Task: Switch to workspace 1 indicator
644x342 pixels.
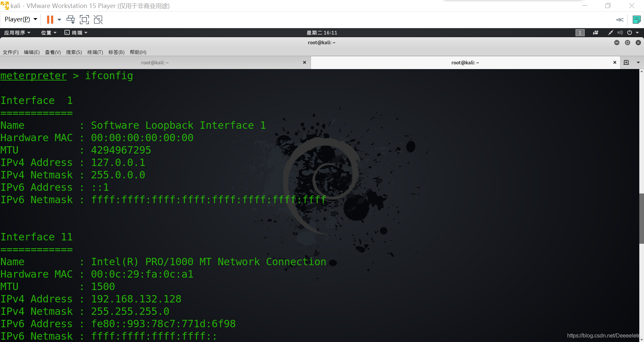Action: click(580, 33)
